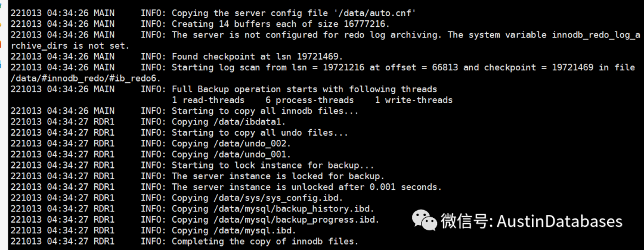Viewport: 644px width, 250px height.
Task: Click 'Starting to lock instance for backup' line
Action: (273, 165)
